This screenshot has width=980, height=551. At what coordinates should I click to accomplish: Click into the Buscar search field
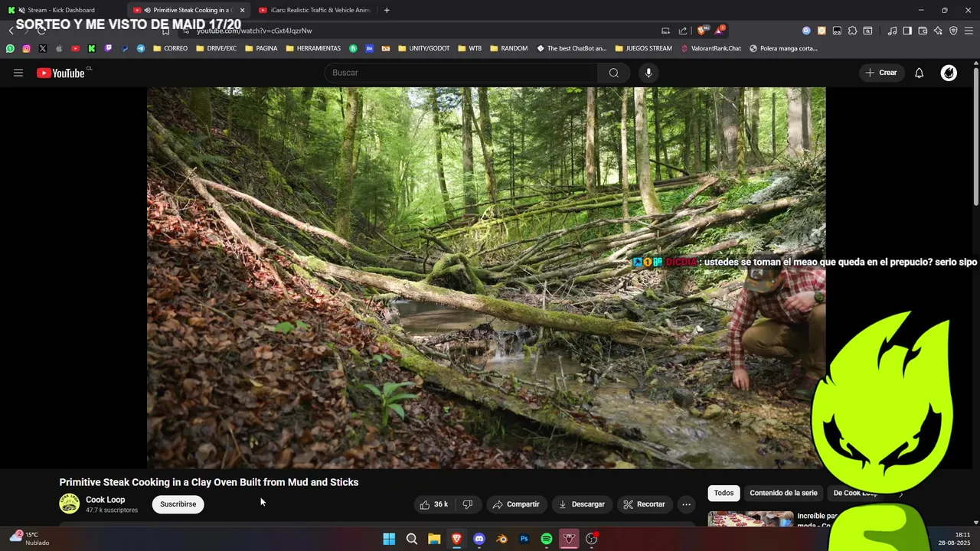coord(461,73)
